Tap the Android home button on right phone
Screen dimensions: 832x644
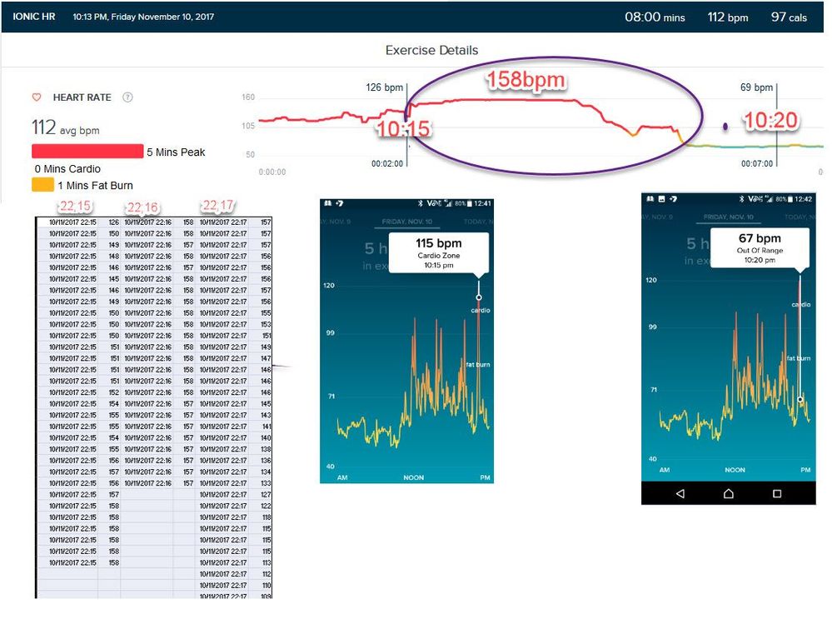(x=729, y=494)
